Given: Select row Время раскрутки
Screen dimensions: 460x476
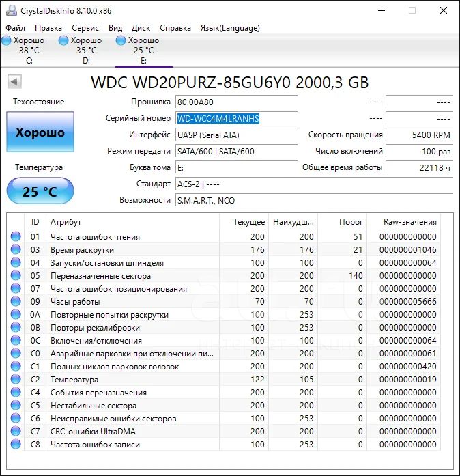Looking at the screenshot, I should (224, 249).
